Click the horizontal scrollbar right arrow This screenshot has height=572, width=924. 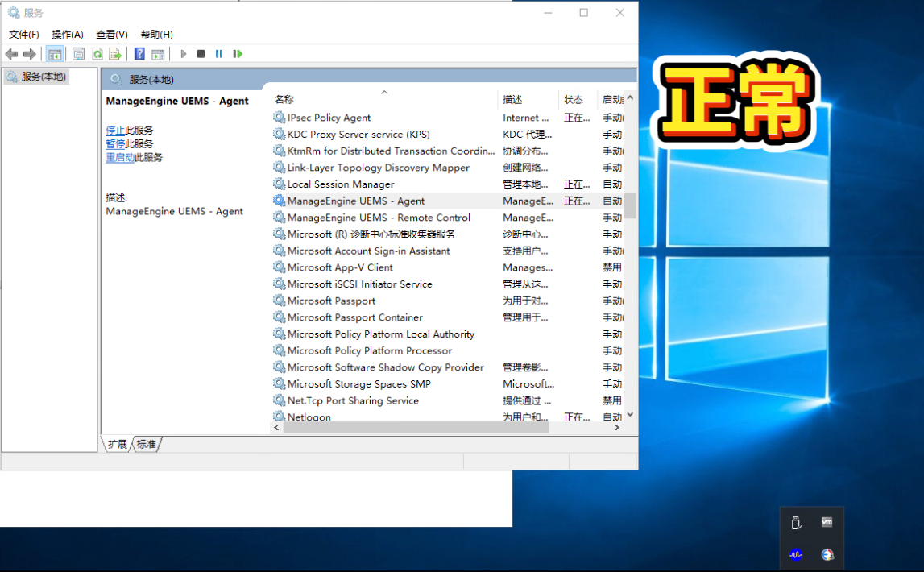point(617,428)
